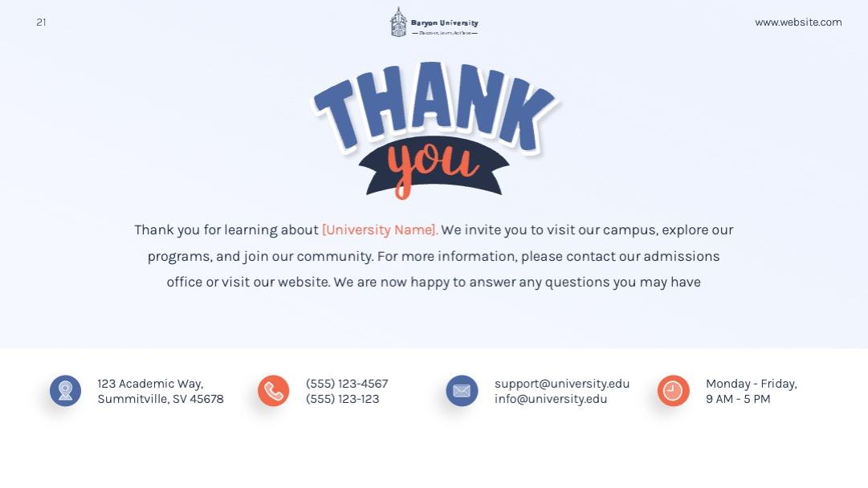The height and width of the screenshot is (488, 868).
Task: Click the paragraph line starting 'programs, and join'
Action: coord(434,257)
